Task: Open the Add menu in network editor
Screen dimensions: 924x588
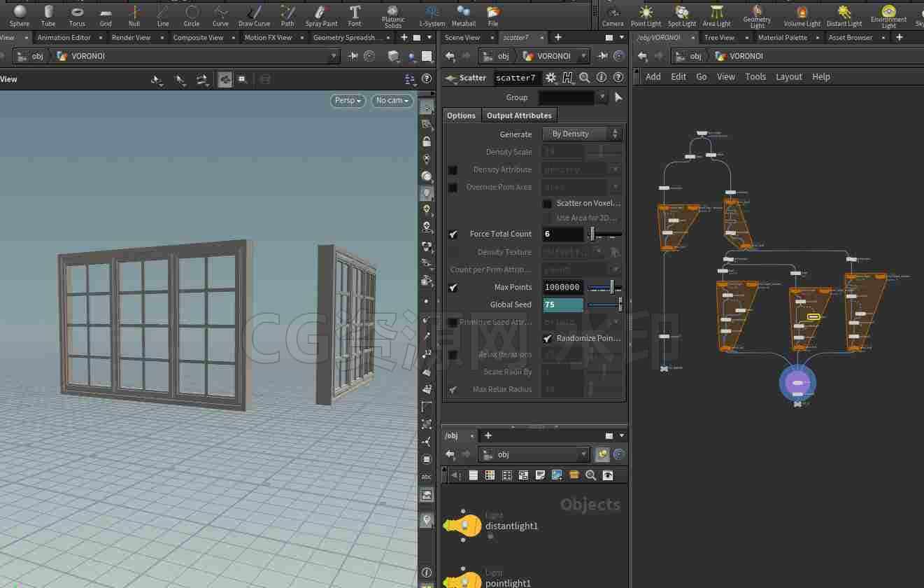Action: [x=653, y=77]
